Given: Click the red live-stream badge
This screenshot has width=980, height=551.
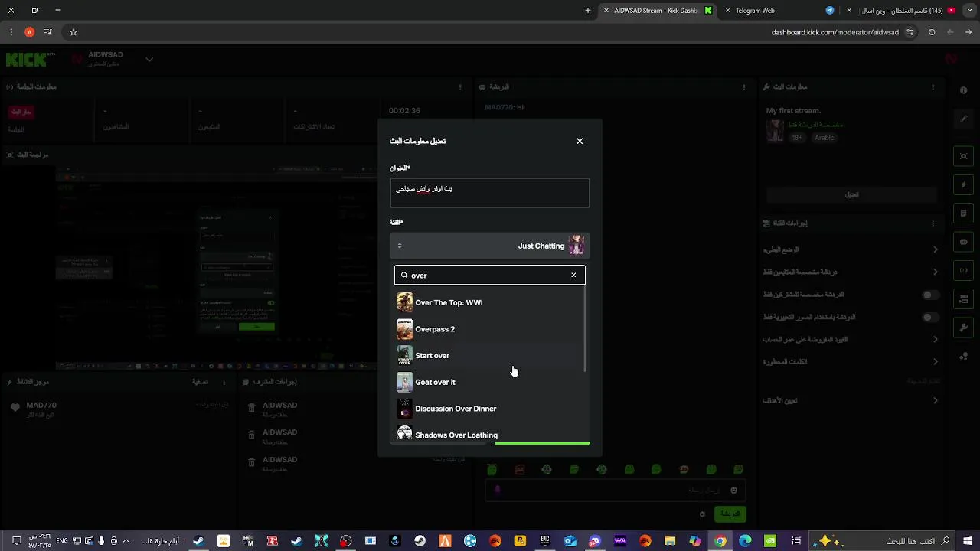Looking at the screenshot, I should pos(21,112).
